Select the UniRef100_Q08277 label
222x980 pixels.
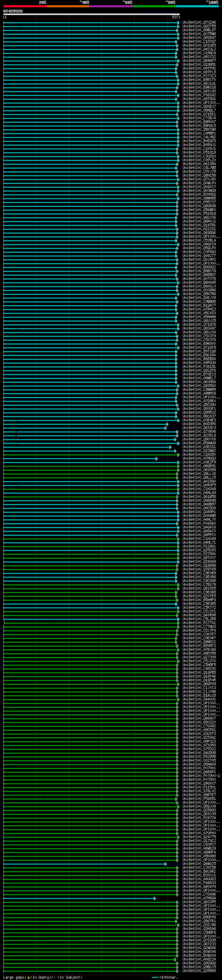pyautogui.click(x=199, y=256)
